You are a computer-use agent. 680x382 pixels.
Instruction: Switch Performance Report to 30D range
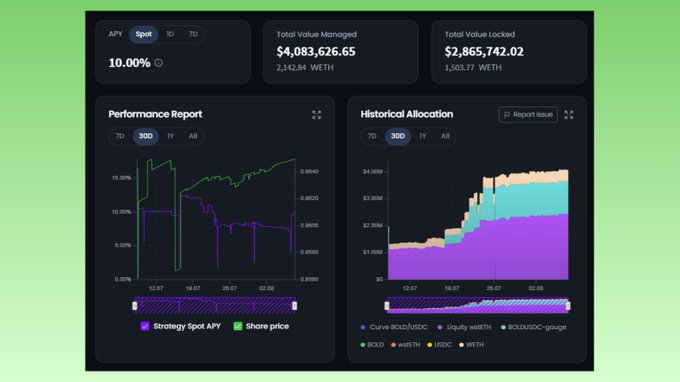point(145,136)
